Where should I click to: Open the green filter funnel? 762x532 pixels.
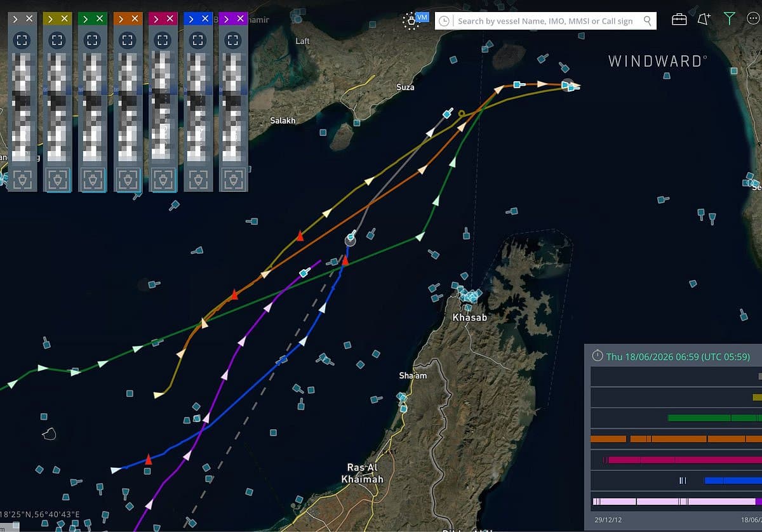[729, 20]
